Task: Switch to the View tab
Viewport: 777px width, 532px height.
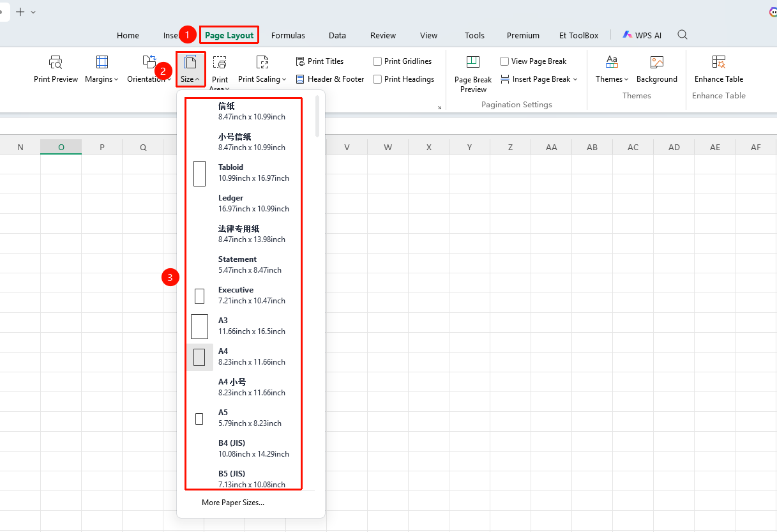Action: click(429, 35)
